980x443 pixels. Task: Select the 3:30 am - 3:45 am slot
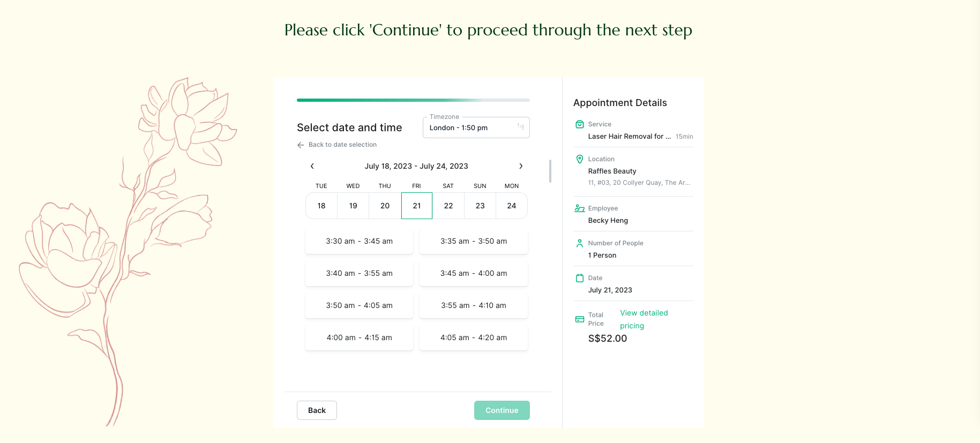pos(359,241)
